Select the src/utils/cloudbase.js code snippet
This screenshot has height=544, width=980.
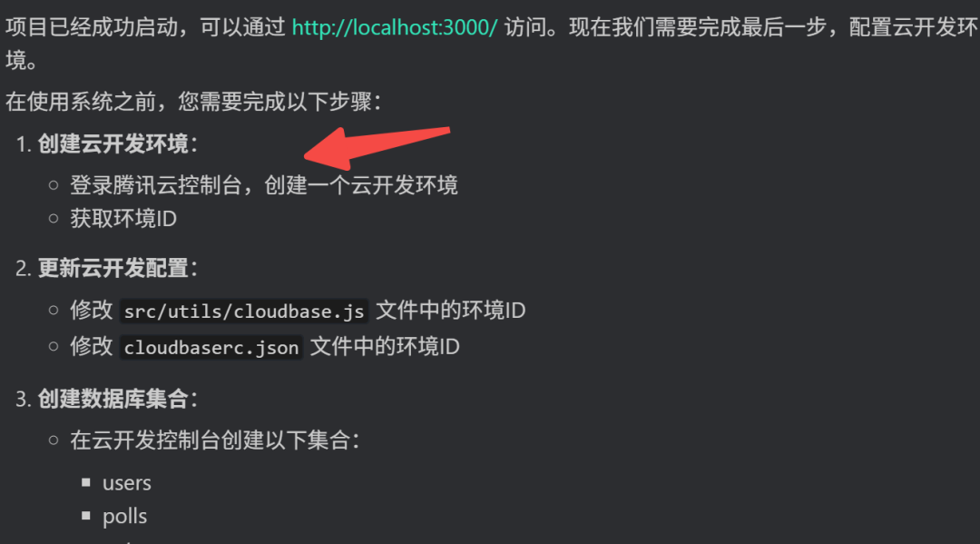click(x=244, y=311)
